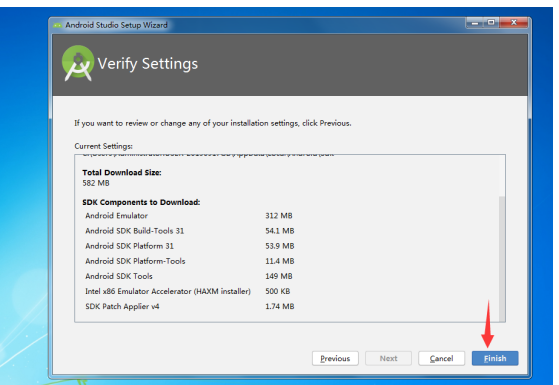Click the small Android icon in title bar
Image resolution: width=559 pixels, height=385 pixels.
(x=57, y=25)
